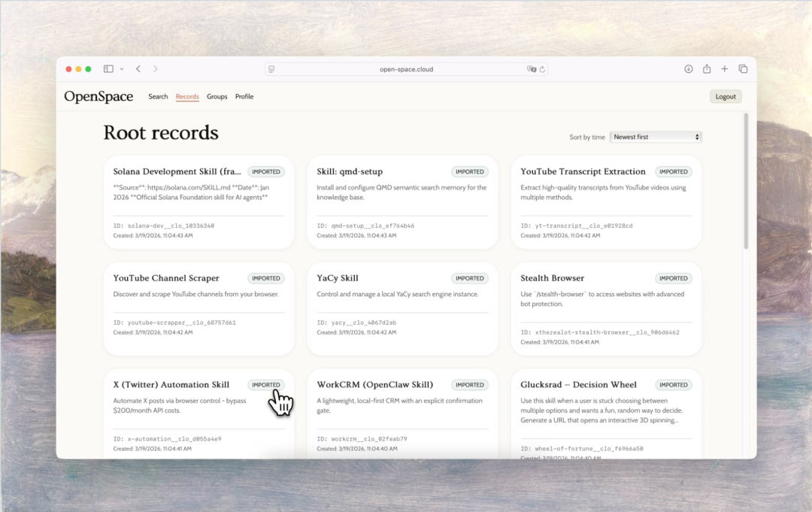Click WorkCRM description about confirmation gate
Screen dimensions: 812x512
coord(399,405)
